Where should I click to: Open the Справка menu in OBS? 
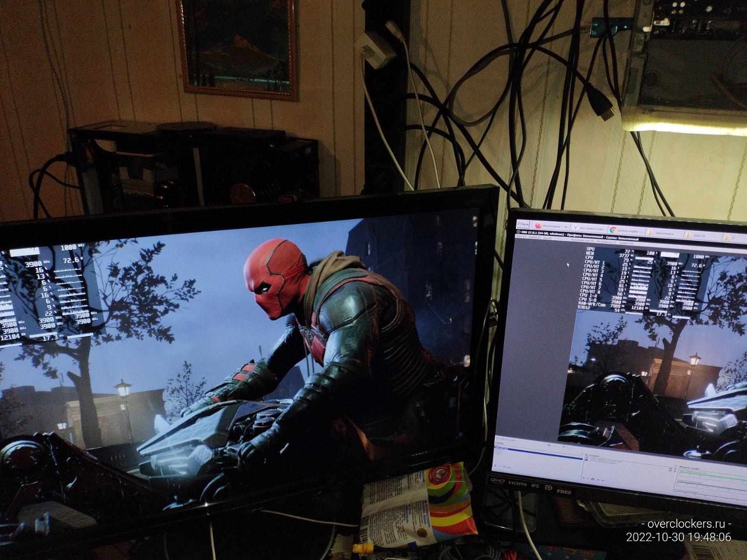[x=626, y=243]
